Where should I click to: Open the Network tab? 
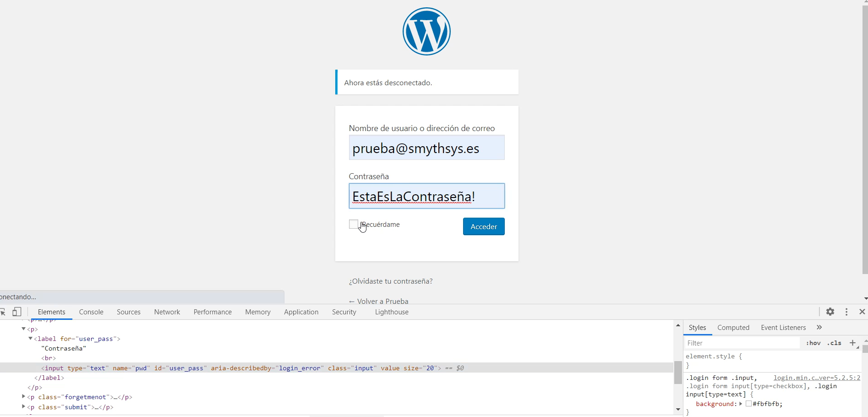(167, 312)
